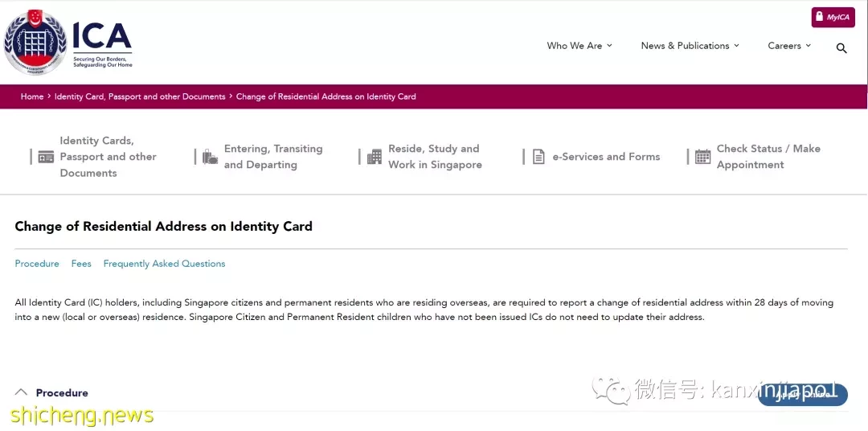Screen dimensions: 868x431
Task: Expand the Who We Are dropdown
Action: tap(579, 46)
